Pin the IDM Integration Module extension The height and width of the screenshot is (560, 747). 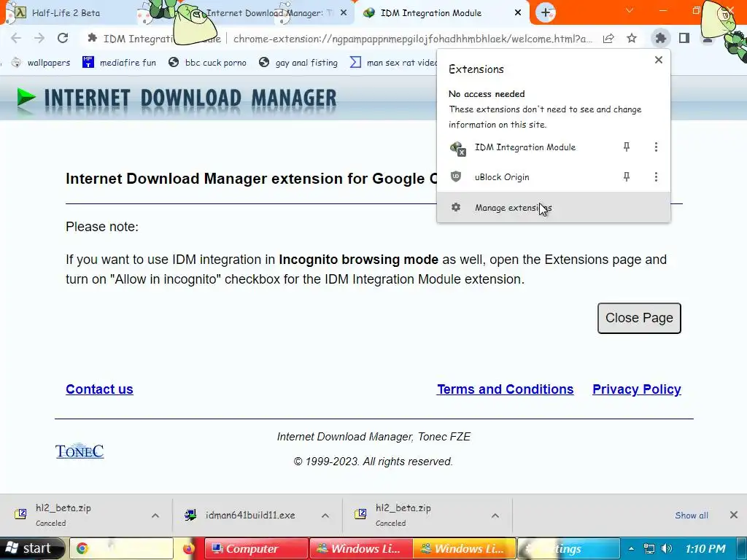coord(627,147)
